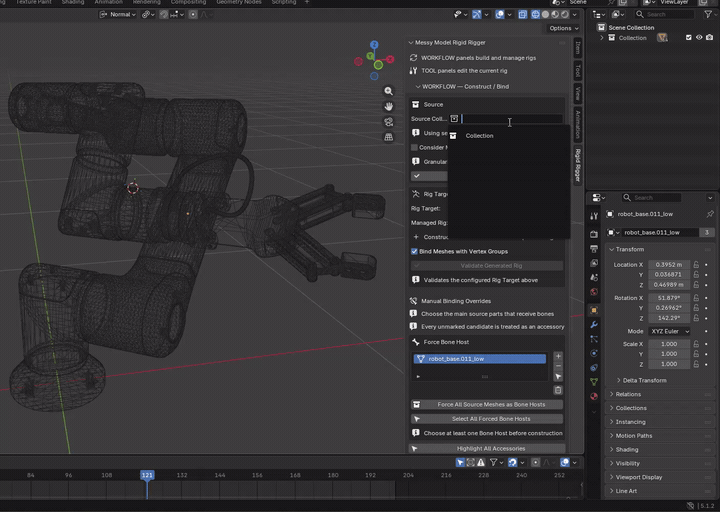Click the Location X value field
This screenshot has height=512, width=720.
(669, 264)
